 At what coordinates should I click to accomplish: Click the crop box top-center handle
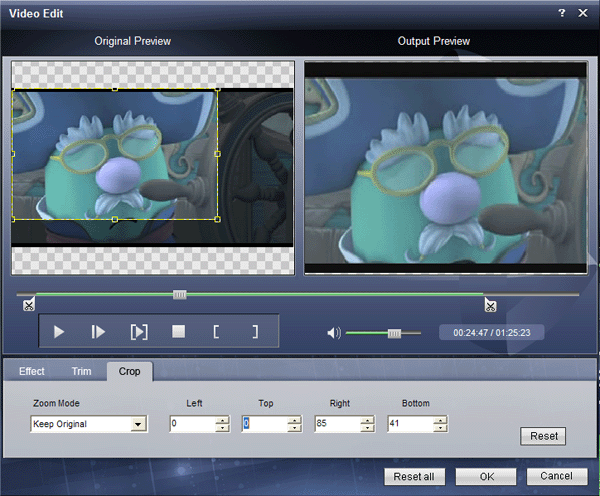pyautogui.click(x=115, y=90)
